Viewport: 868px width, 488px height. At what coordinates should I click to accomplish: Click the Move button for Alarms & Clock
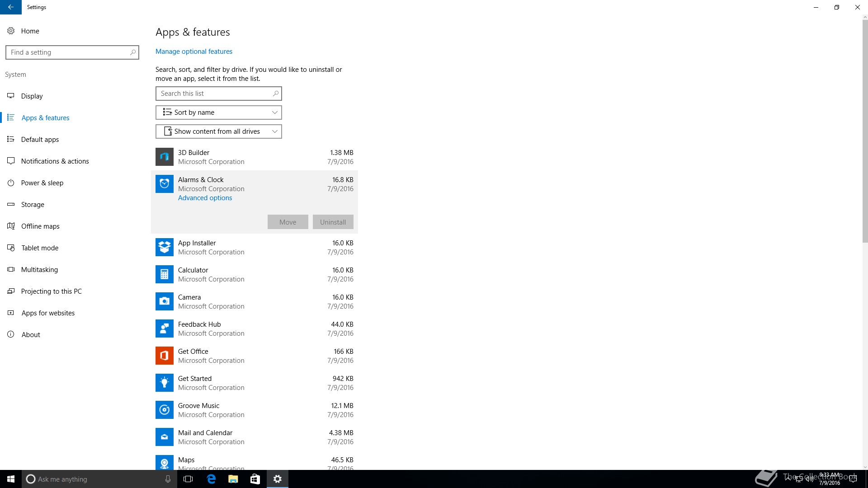[x=288, y=222]
